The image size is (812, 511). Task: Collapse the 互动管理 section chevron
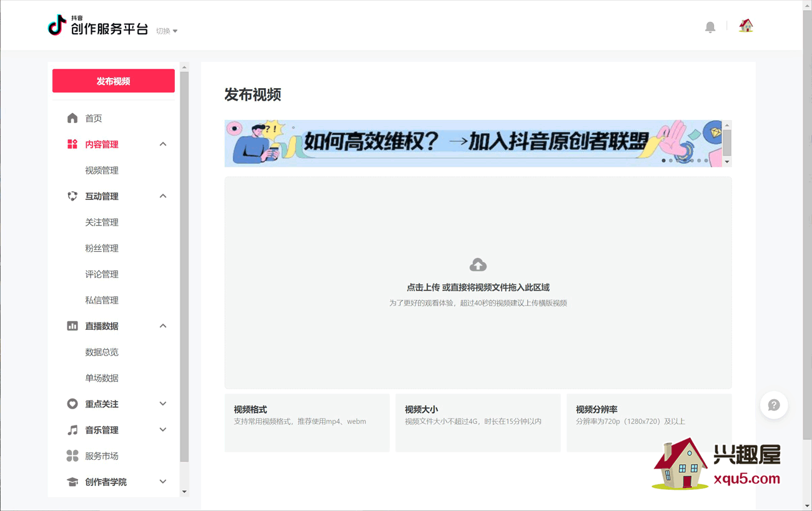(163, 196)
